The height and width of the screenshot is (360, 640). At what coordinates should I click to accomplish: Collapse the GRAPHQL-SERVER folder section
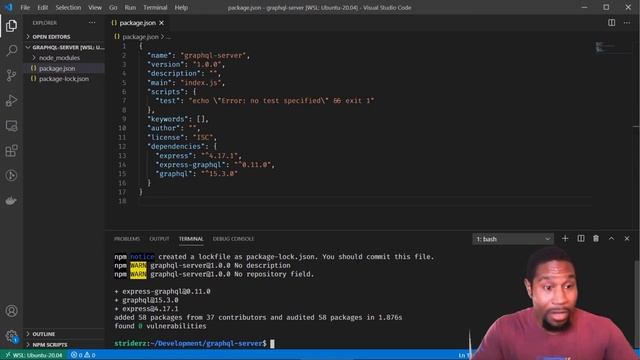click(64, 47)
